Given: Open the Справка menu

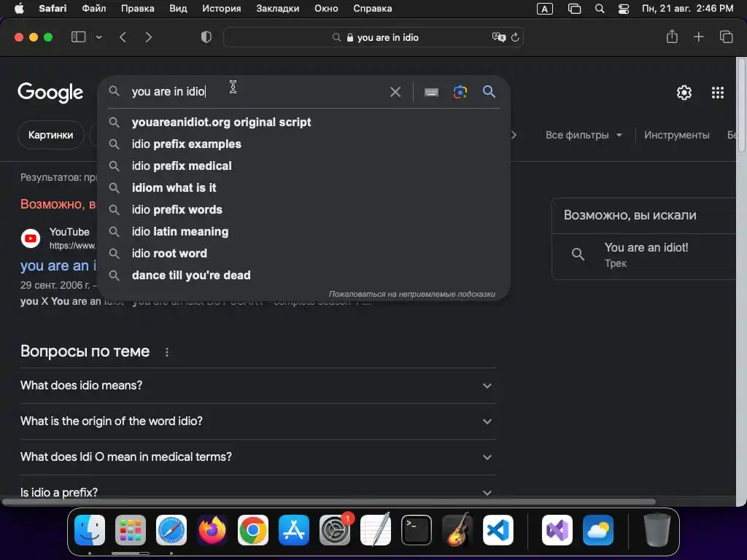Looking at the screenshot, I should (x=373, y=9).
